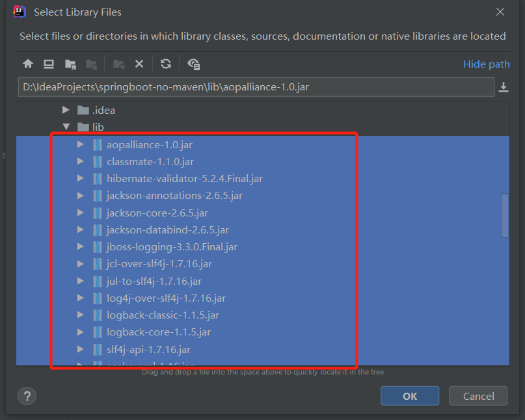The image size is (525, 420).
Task: Click the .idea folder icon
Action: coord(83,110)
